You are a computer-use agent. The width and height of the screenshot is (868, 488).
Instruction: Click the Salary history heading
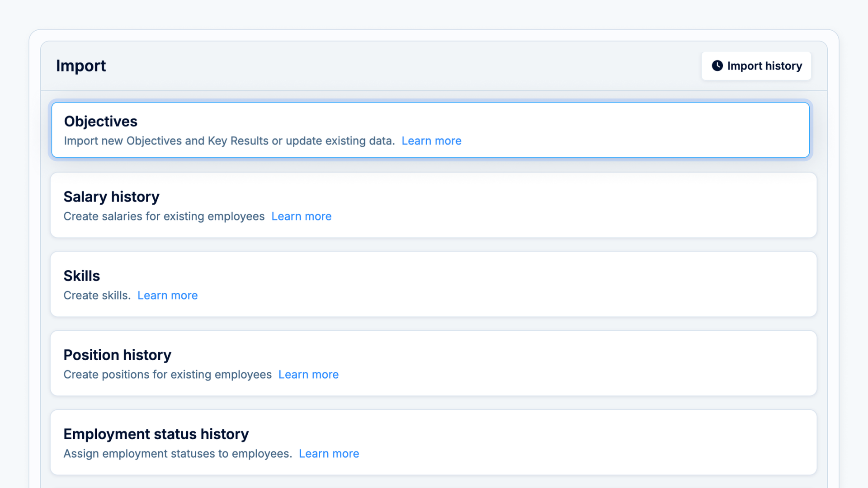coord(111,197)
